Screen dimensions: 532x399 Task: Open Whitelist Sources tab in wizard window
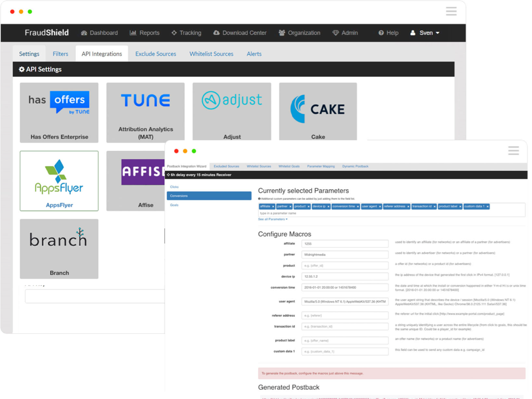(x=259, y=167)
